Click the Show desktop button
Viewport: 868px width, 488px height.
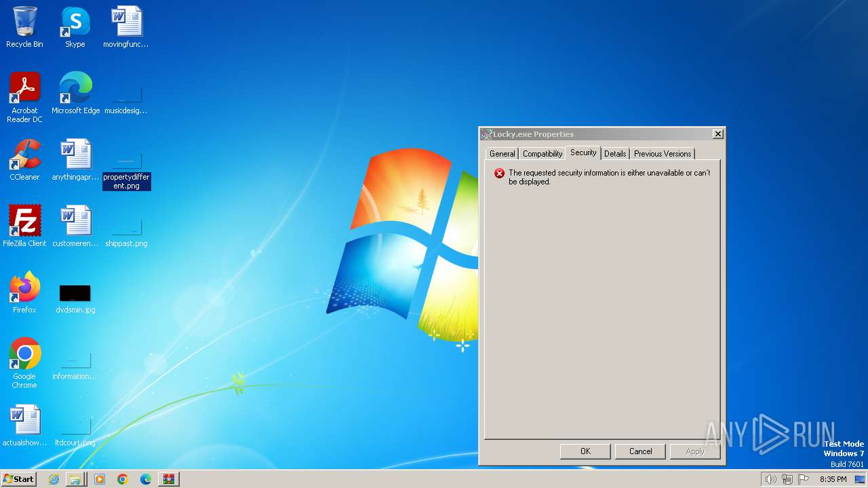(861, 479)
